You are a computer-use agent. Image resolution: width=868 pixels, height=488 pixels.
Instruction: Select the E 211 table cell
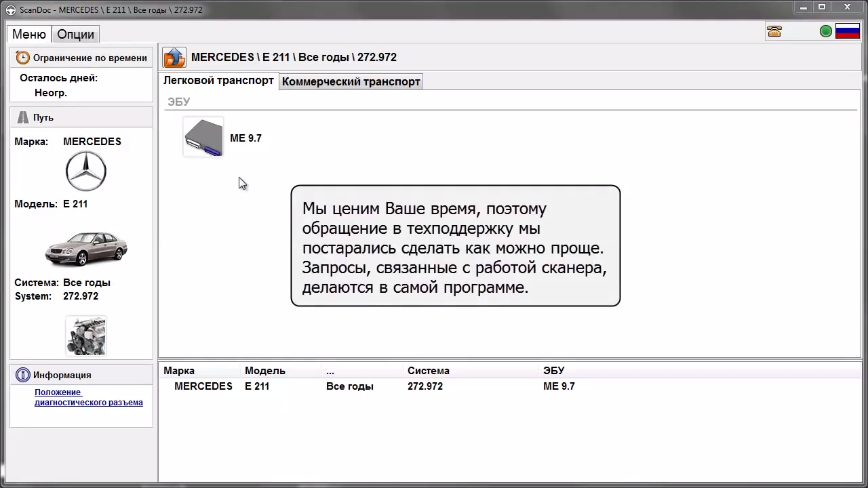[x=257, y=386]
